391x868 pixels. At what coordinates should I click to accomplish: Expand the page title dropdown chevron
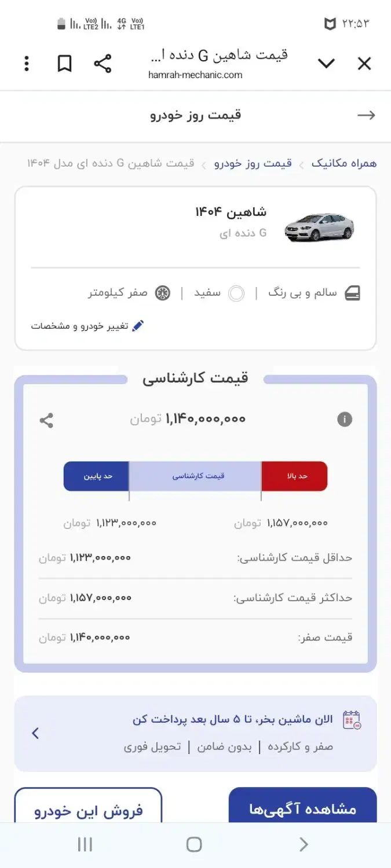326,64
